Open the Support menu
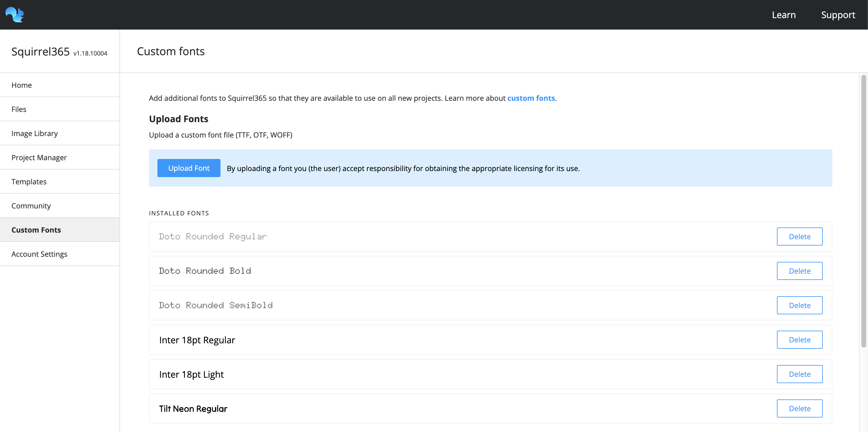Screen dimensions: 868x432 coord(838,14)
